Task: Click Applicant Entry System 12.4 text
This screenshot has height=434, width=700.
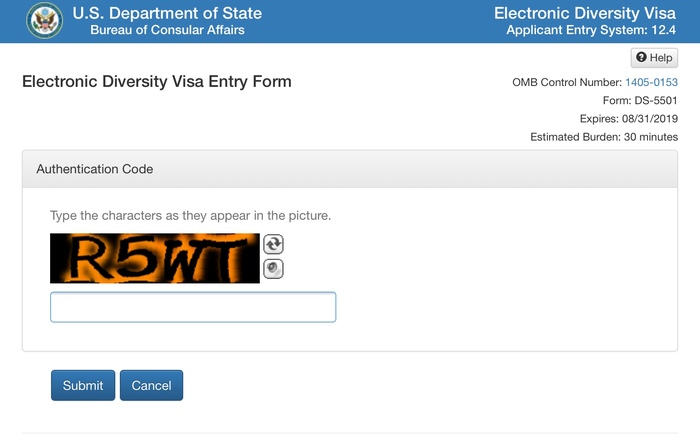Action: click(592, 30)
